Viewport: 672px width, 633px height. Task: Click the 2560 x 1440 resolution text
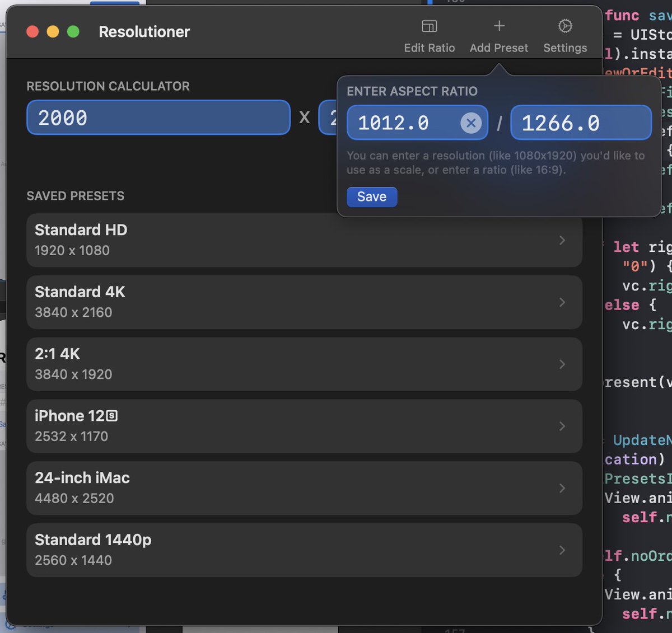pyautogui.click(x=73, y=560)
